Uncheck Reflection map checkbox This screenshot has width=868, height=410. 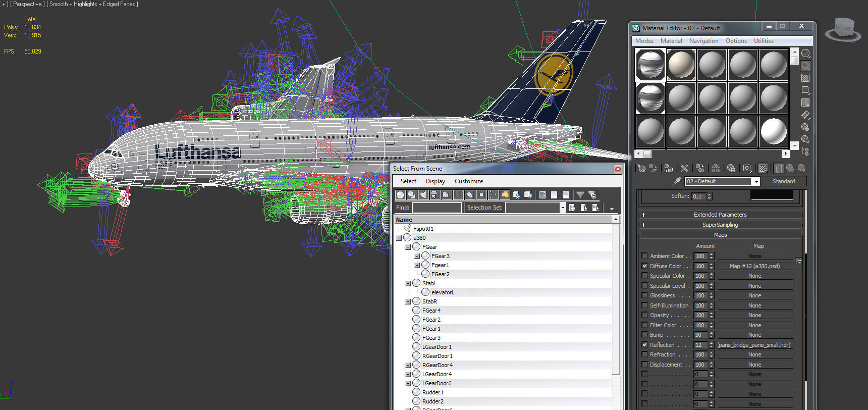pyautogui.click(x=644, y=345)
